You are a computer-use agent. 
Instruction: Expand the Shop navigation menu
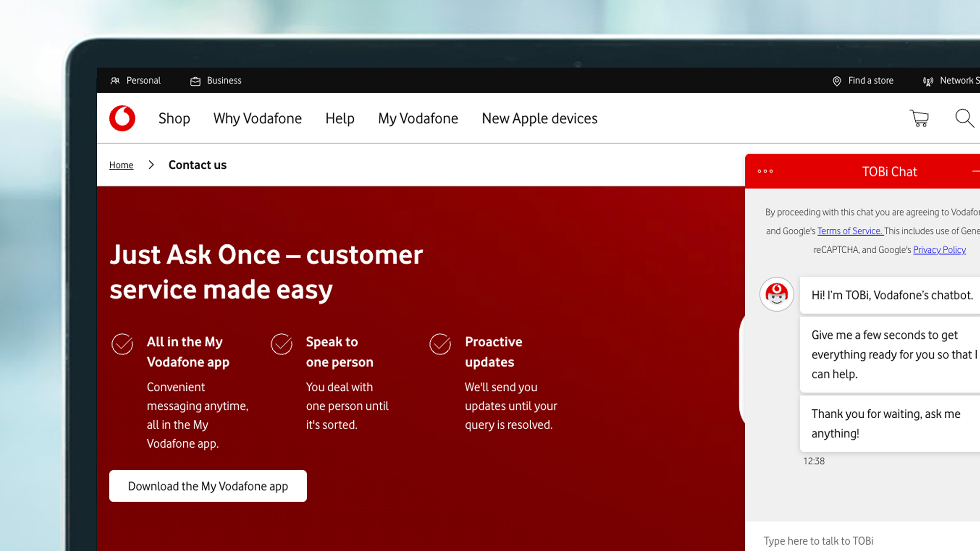coord(174,118)
